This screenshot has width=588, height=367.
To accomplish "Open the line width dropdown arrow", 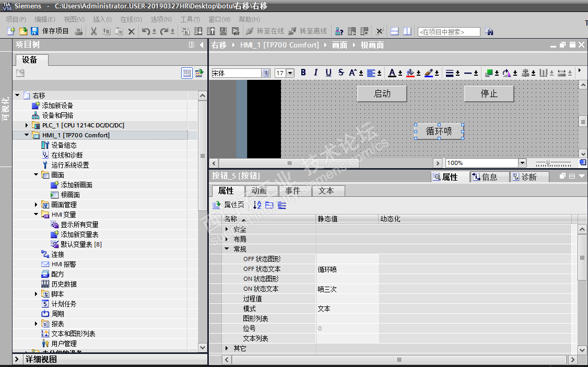I will 457,74.
